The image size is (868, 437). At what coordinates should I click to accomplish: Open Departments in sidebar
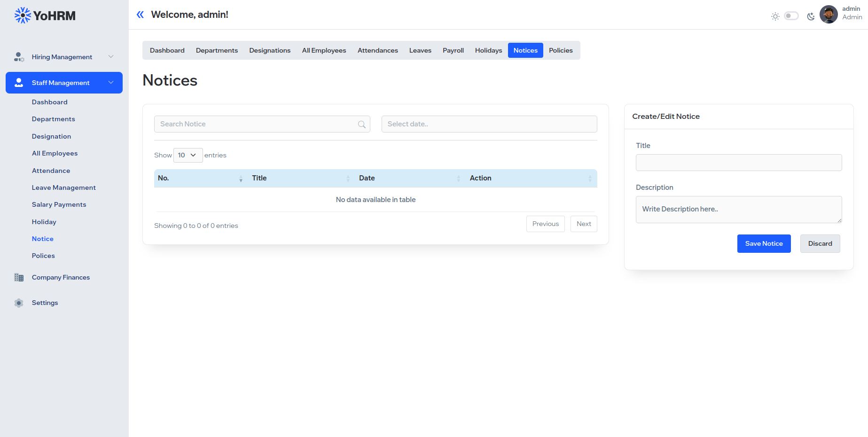[x=54, y=119]
